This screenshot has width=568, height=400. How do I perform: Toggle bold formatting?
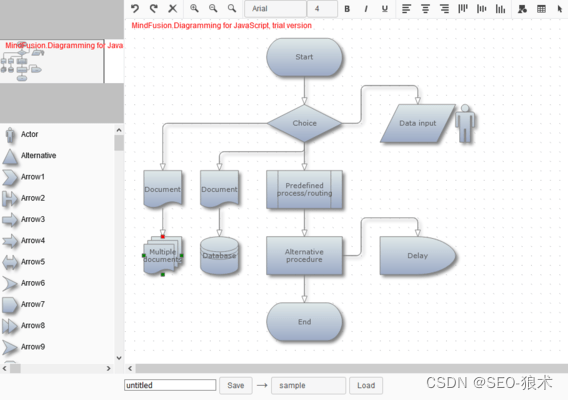click(347, 9)
